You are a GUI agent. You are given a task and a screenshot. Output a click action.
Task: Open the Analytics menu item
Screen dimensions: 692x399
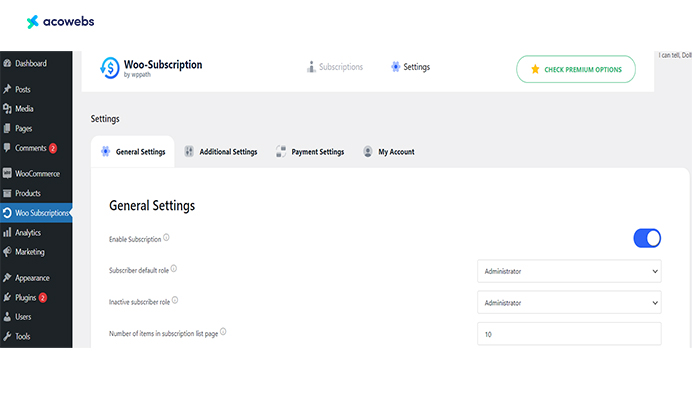coord(36,232)
